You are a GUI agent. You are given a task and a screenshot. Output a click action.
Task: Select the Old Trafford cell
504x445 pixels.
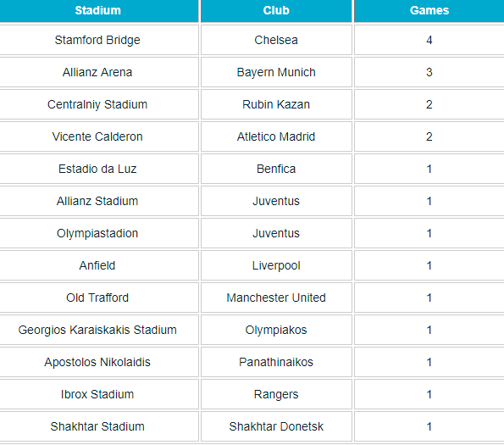click(x=99, y=298)
